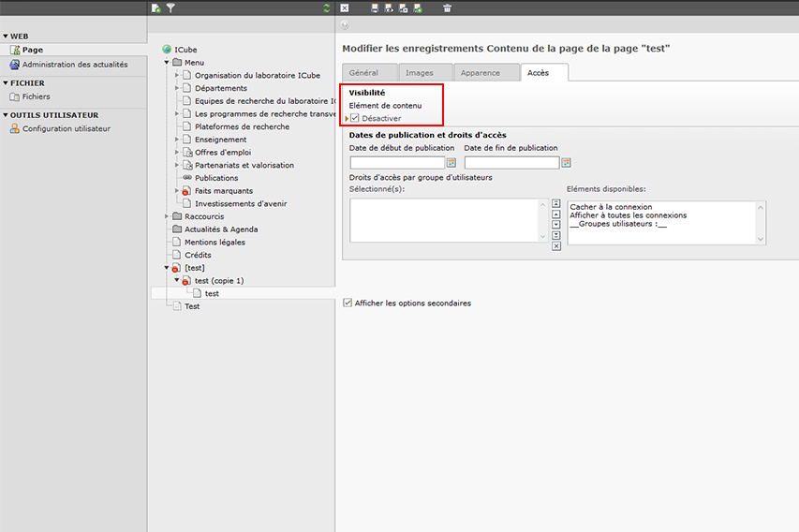Click the Raccourcis folder icon
The width and height of the screenshot is (799, 532).
pyautogui.click(x=177, y=216)
